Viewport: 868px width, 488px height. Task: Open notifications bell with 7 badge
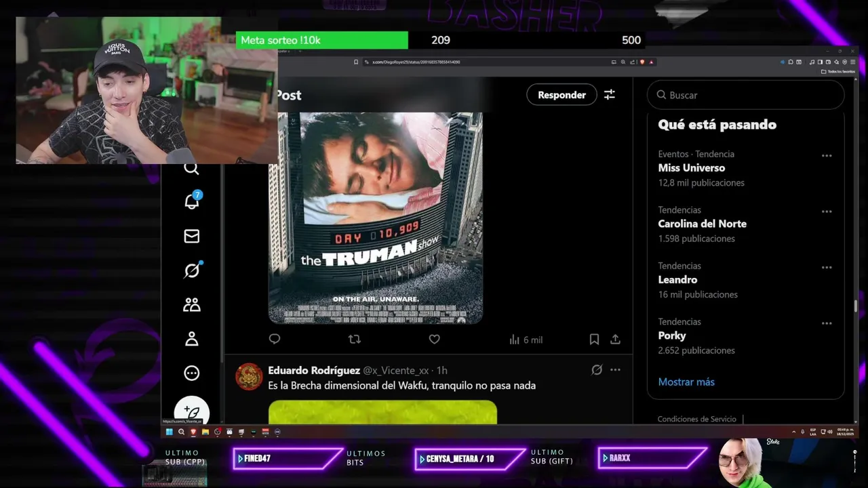pos(192,200)
